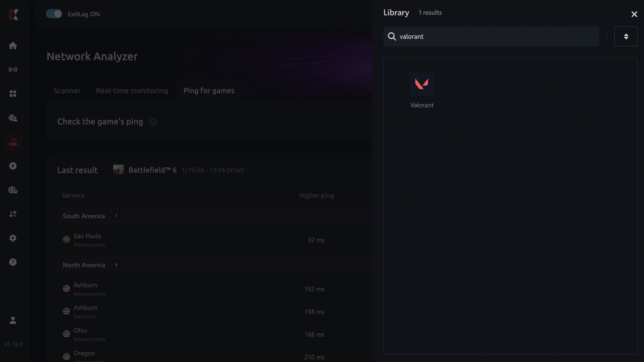
Task: Close the Library panel
Action: click(x=634, y=14)
